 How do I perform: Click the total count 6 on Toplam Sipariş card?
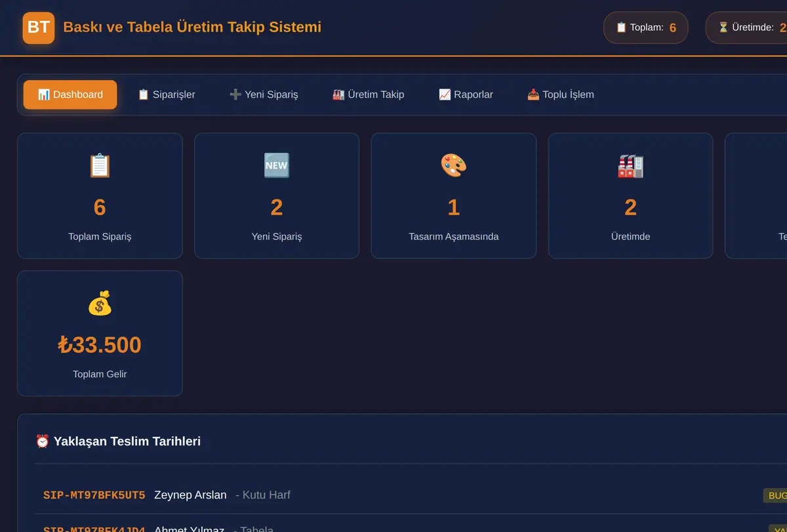pos(100,207)
